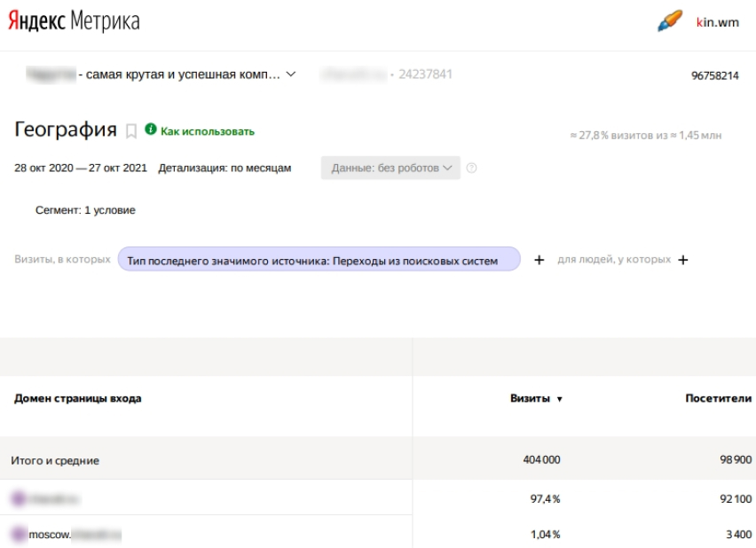This screenshot has height=548, width=756.
Task: Add a condition for people with plus icon
Action: (x=682, y=261)
